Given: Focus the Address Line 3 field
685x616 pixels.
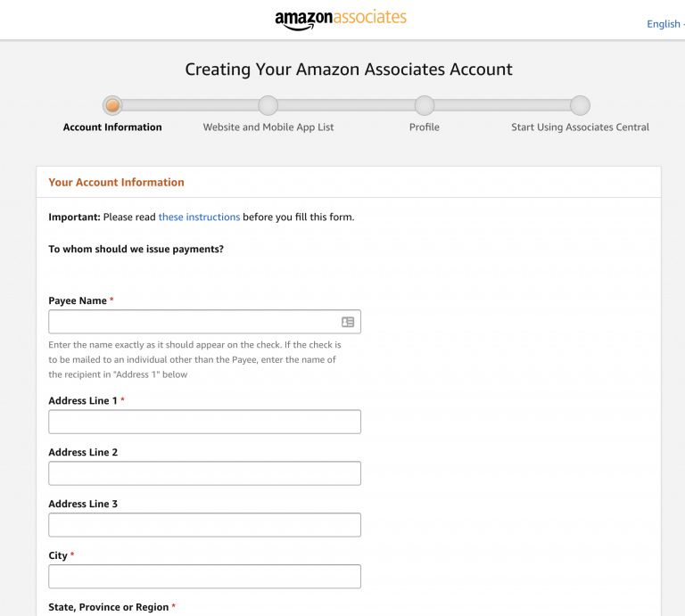Looking at the screenshot, I should pyautogui.click(x=204, y=525).
